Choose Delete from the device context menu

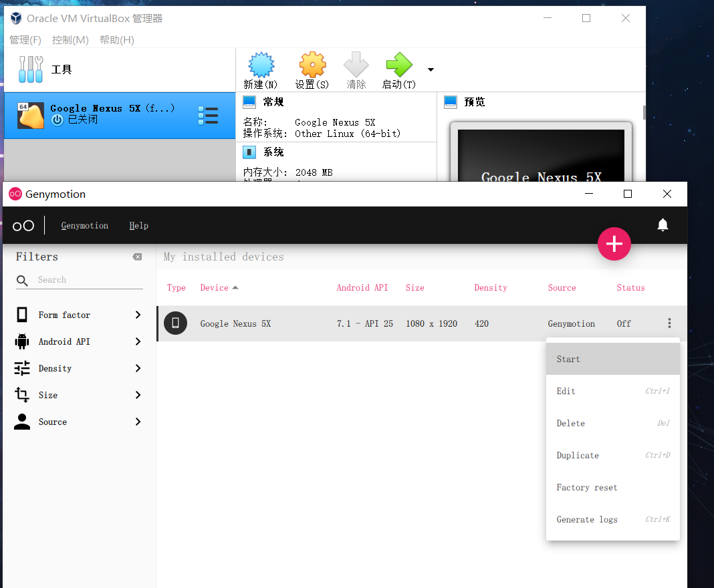point(613,423)
